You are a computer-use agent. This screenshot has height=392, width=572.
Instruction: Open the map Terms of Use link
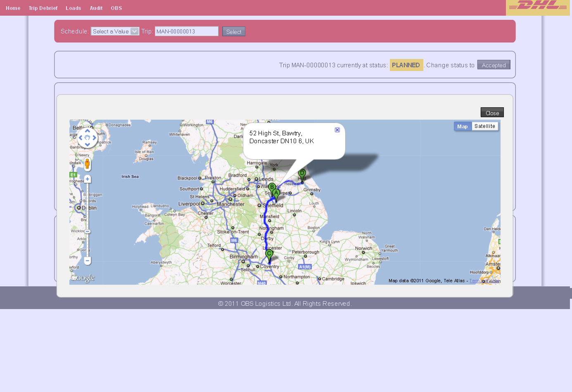[485, 281]
